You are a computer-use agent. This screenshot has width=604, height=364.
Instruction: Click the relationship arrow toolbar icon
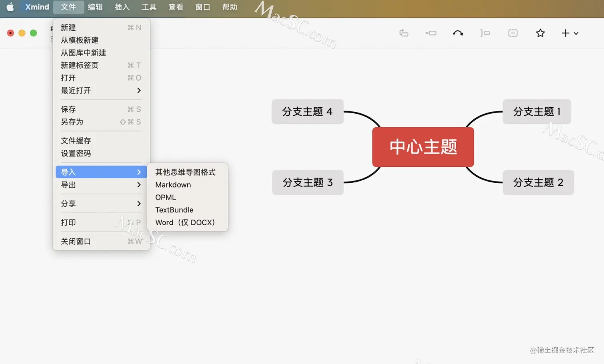click(x=458, y=33)
